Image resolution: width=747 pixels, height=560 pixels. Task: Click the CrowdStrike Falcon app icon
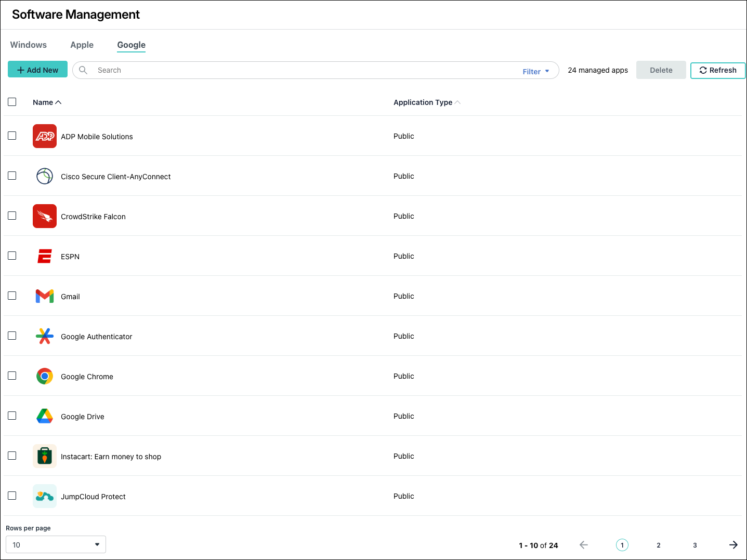[45, 216]
